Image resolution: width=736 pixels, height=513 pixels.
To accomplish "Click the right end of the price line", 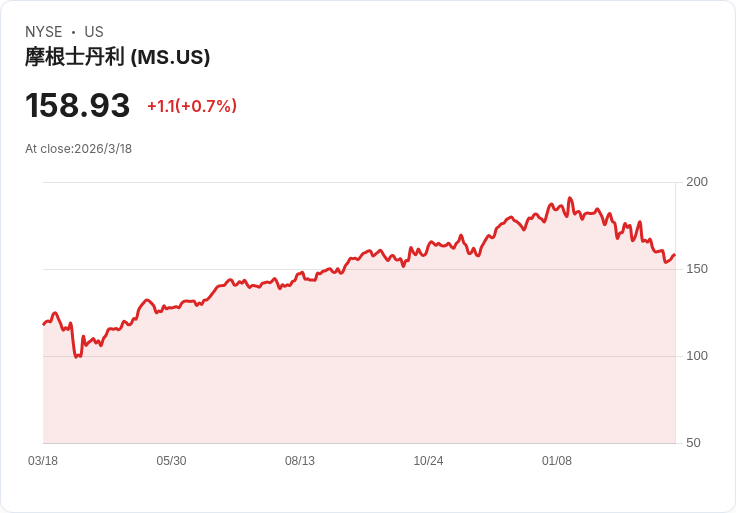I will pyautogui.click(x=674, y=255).
